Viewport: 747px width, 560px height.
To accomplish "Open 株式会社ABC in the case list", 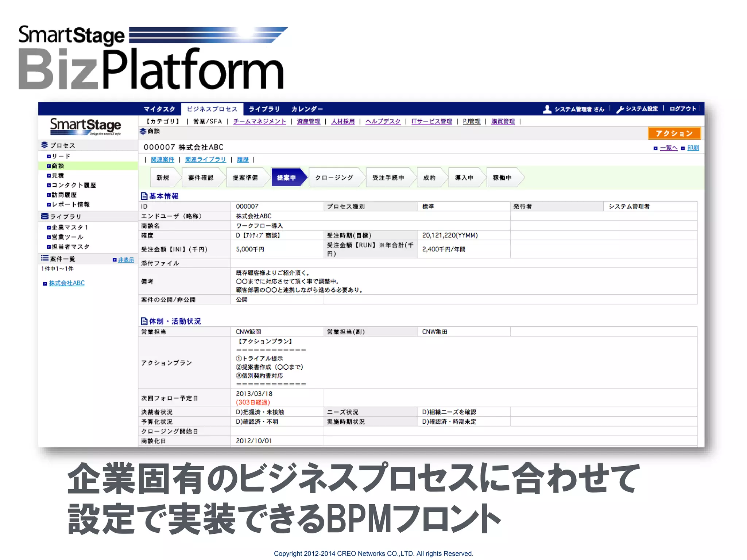I will (67, 283).
